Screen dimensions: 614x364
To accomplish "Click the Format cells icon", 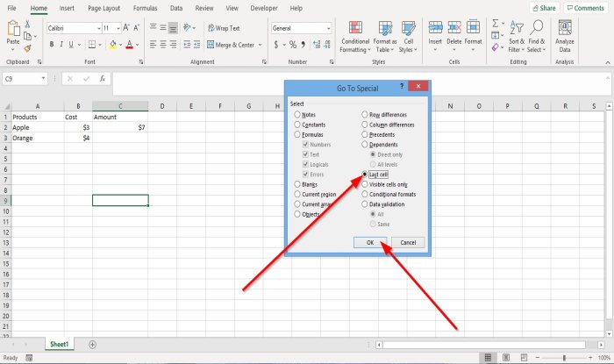I will [x=473, y=27].
